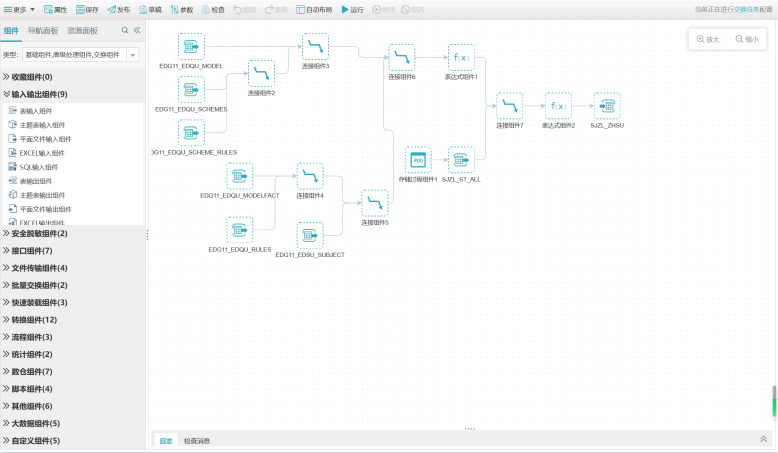Switch to the 导航面板 tab

[43, 31]
